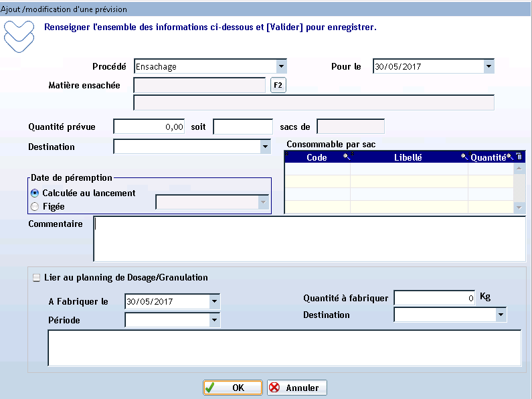Open the Destination dropdown under Quantité prévue
Screen dimensions: 532x399
coord(265,147)
